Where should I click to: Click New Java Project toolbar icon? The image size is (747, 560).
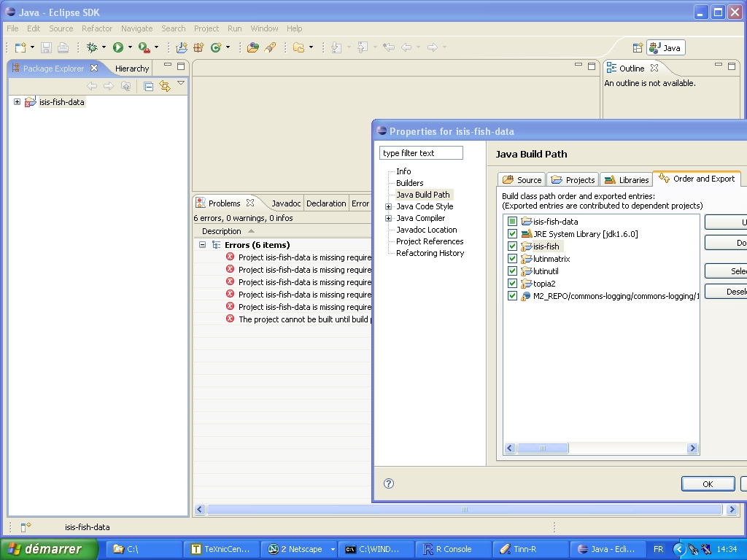tap(182, 47)
